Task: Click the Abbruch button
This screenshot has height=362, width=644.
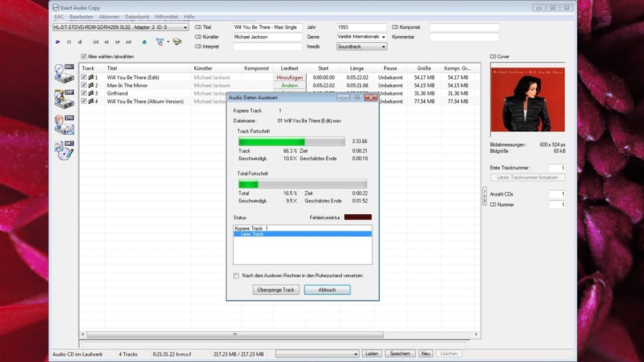Action: tap(327, 290)
